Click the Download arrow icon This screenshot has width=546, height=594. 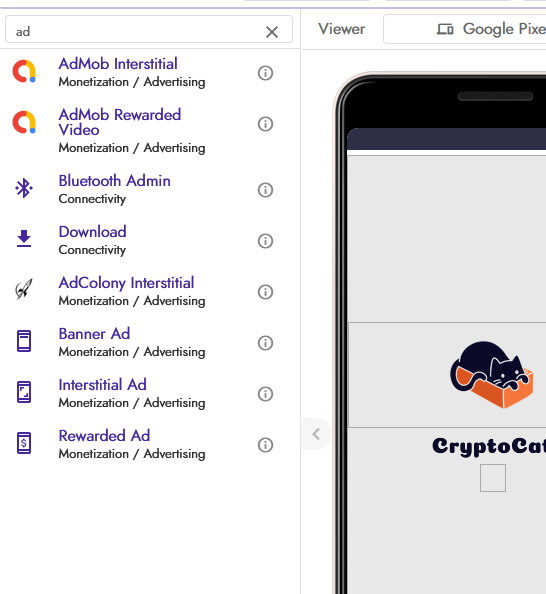pyautogui.click(x=24, y=239)
